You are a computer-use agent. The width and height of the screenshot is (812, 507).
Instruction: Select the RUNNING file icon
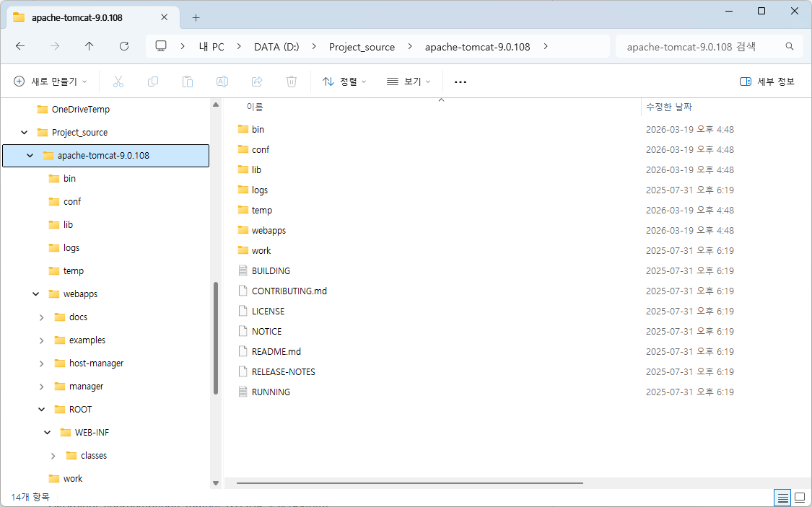point(243,392)
